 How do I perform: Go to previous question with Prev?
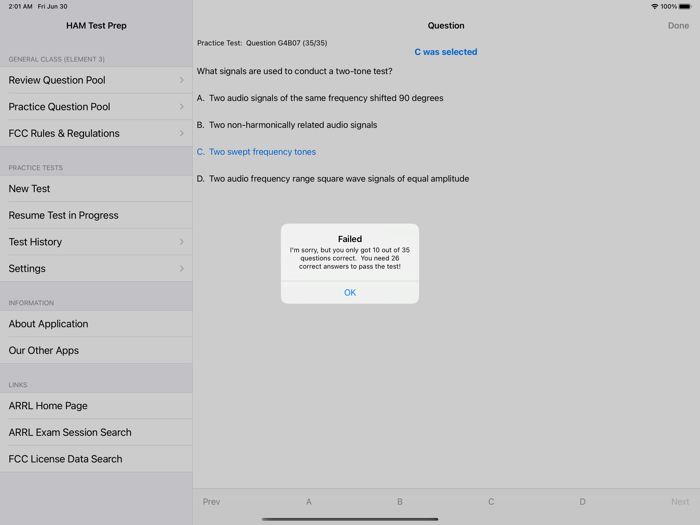tap(211, 502)
